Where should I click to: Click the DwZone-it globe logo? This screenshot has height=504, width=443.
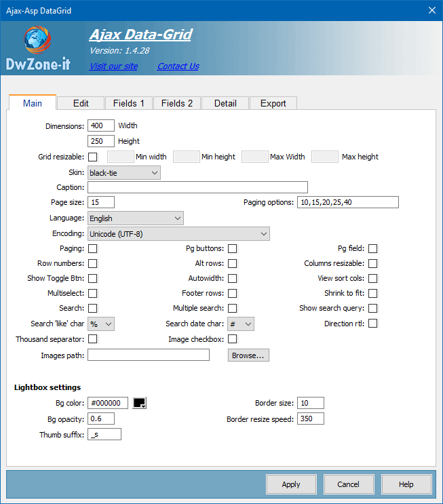37,40
